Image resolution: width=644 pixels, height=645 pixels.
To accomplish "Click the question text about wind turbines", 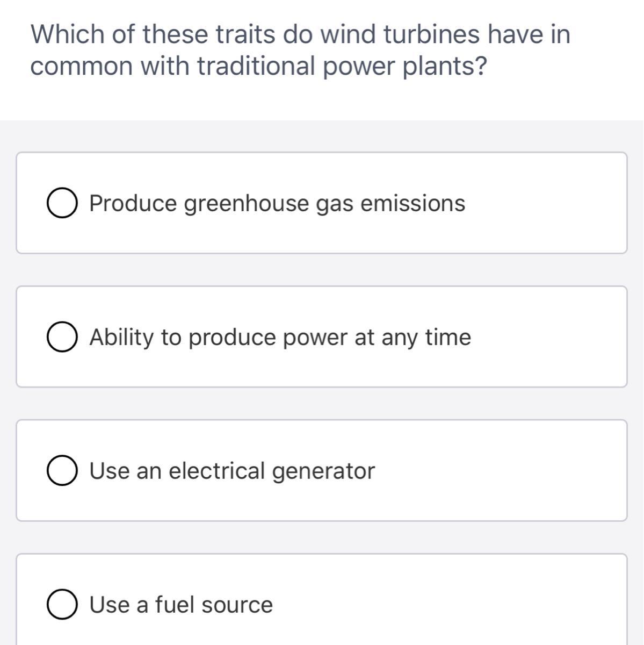I will 300,50.
